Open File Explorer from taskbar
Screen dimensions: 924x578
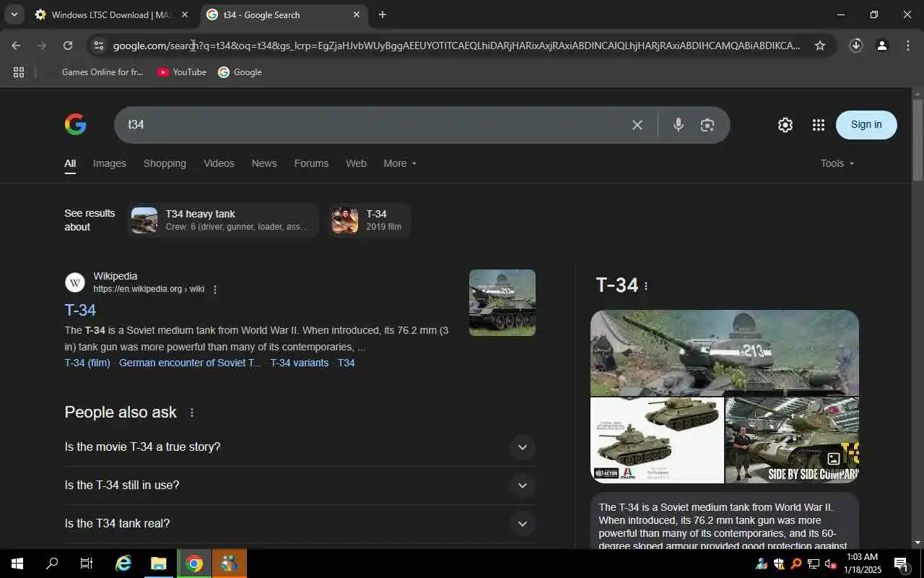(158, 564)
